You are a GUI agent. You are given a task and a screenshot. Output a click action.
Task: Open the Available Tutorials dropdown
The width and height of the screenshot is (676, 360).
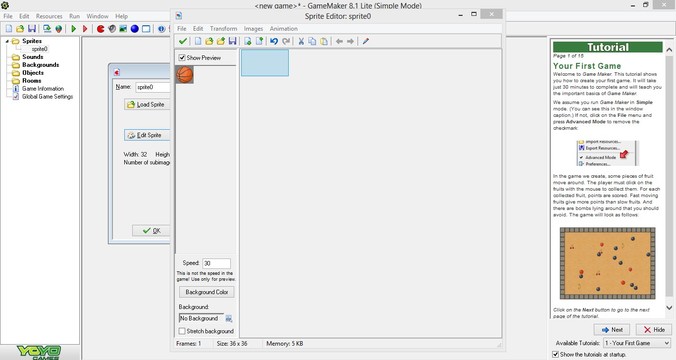pos(637,343)
